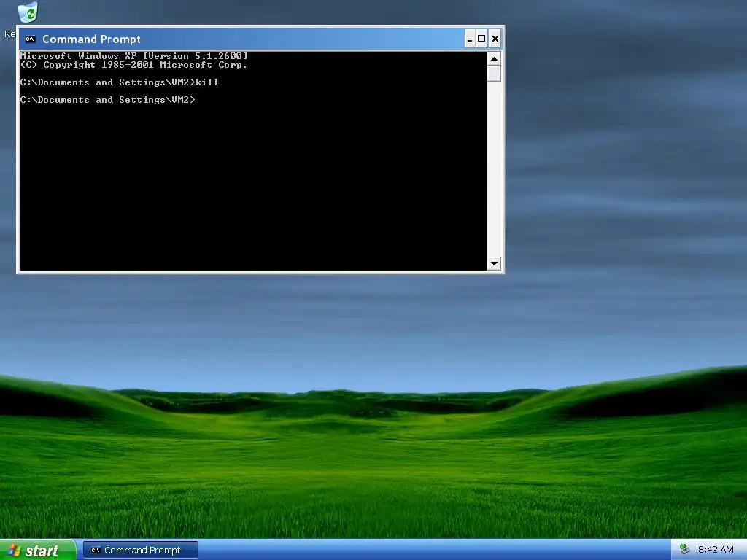Click the 'Copyright 1985-2001 Microsoft Corp.' line
The image size is (747, 560).
[x=134, y=65]
